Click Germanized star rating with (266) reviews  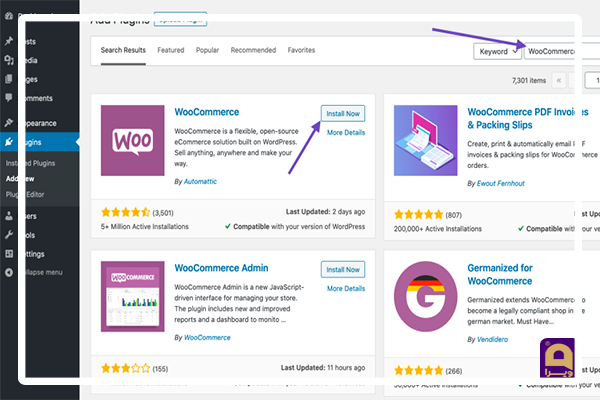(428, 371)
